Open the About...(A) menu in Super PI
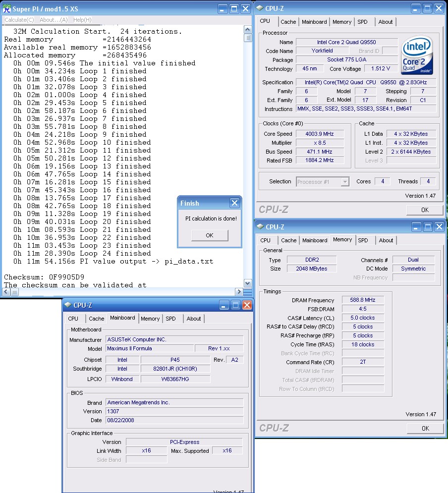This screenshot has height=493, width=448. pos(54,20)
